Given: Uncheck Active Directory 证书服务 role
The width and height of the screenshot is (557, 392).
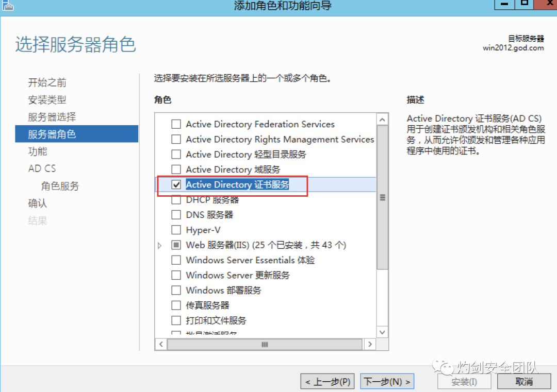Looking at the screenshot, I should (x=176, y=184).
